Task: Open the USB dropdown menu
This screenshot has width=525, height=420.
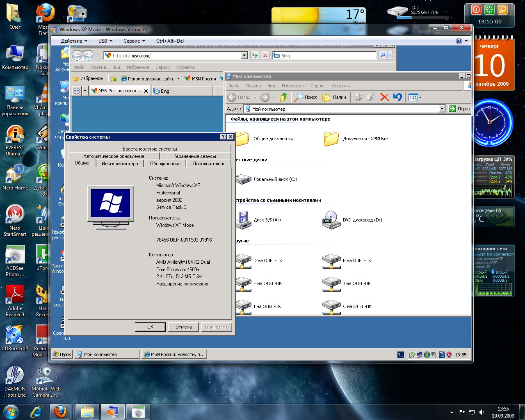Action: [105, 41]
